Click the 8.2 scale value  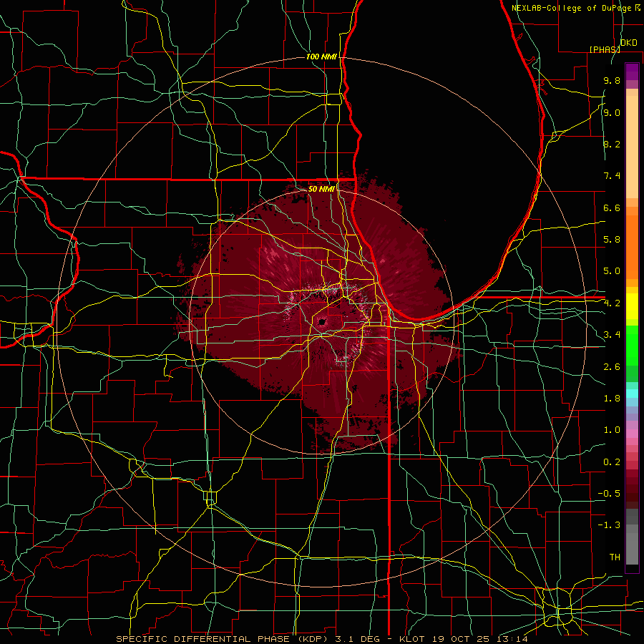(612, 144)
